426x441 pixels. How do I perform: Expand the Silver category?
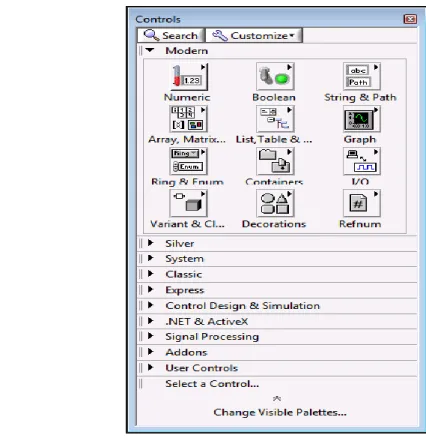151,243
